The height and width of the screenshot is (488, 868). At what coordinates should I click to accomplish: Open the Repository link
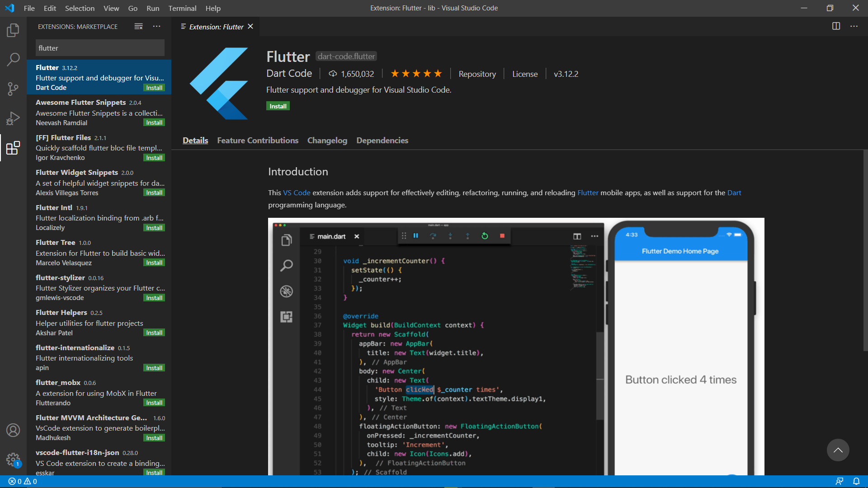coord(477,74)
